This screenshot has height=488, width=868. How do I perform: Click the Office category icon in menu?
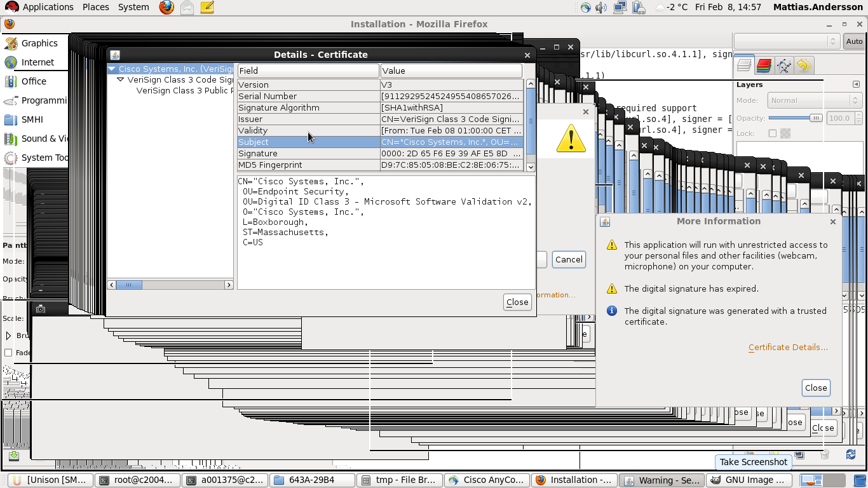point(11,81)
